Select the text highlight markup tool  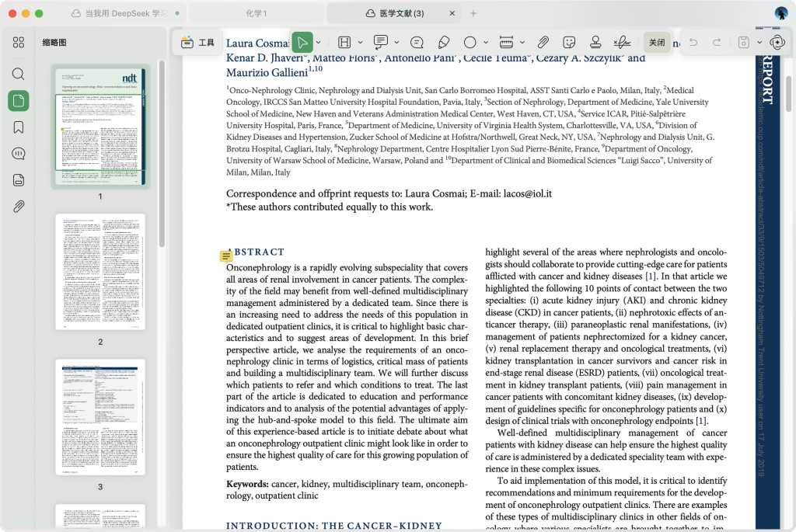[344, 43]
